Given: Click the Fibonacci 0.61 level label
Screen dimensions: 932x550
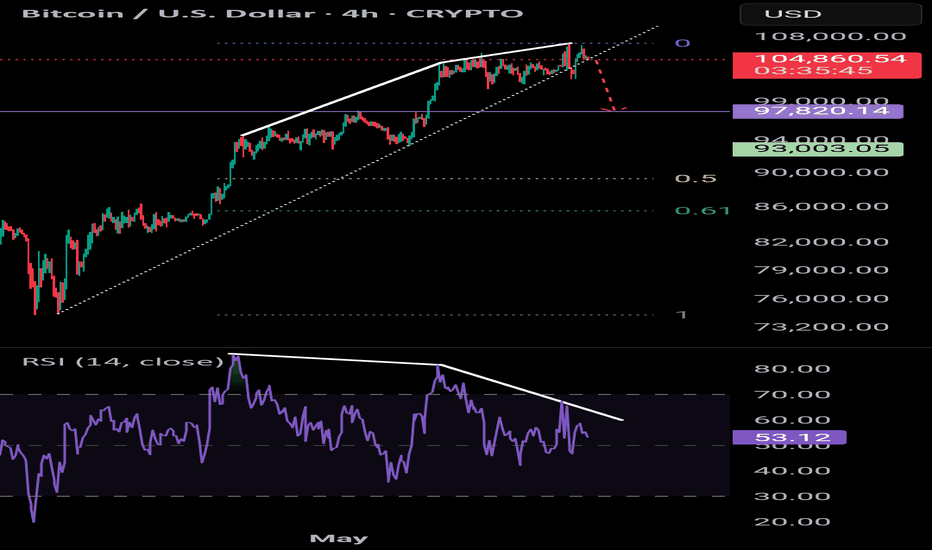Looking at the screenshot, I should click(702, 210).
